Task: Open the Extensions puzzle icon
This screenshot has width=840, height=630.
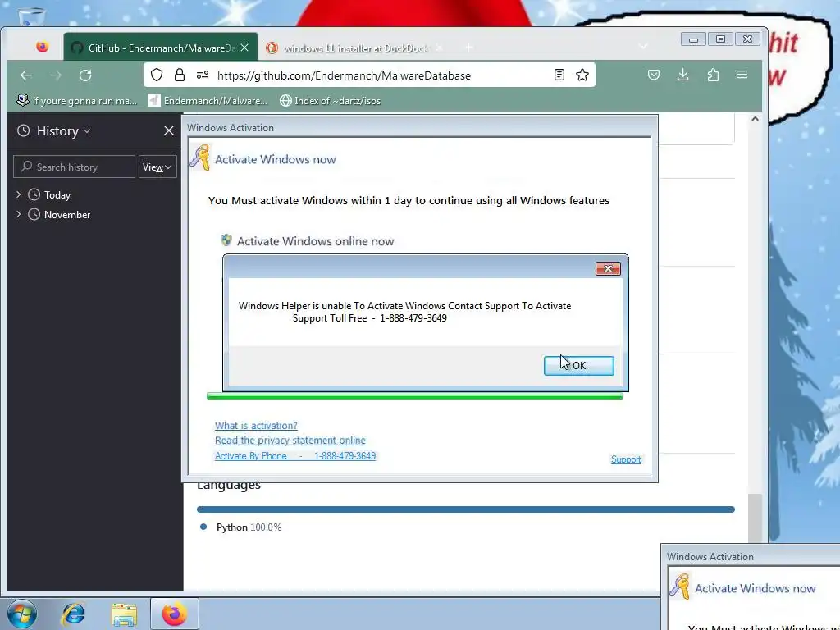Action: pos(713,75)
